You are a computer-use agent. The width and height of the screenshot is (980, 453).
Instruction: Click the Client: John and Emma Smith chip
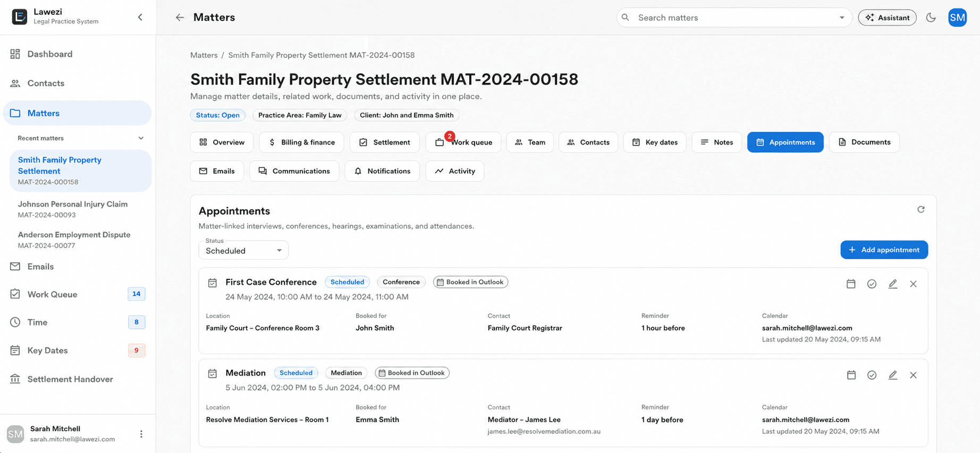407,115
